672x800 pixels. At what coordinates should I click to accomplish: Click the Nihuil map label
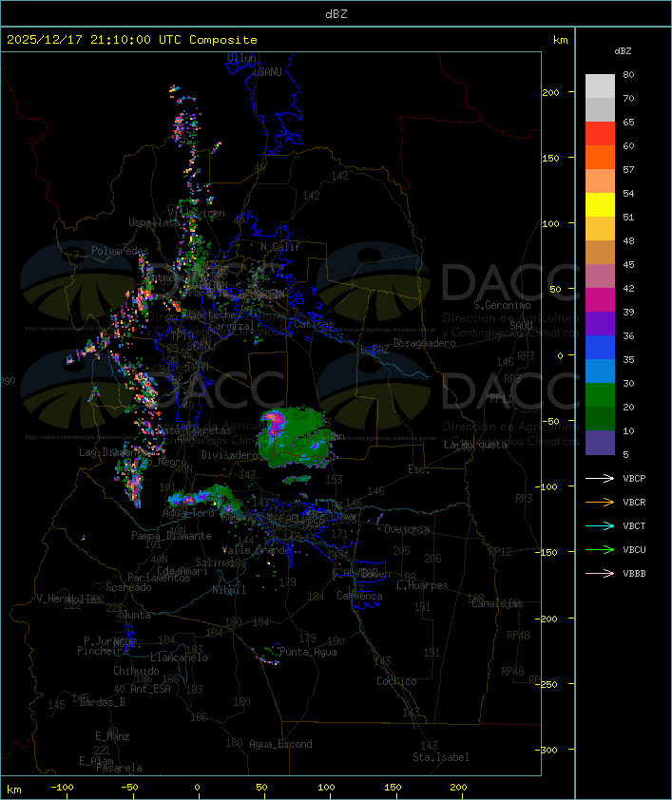click(x=229, y=590)
